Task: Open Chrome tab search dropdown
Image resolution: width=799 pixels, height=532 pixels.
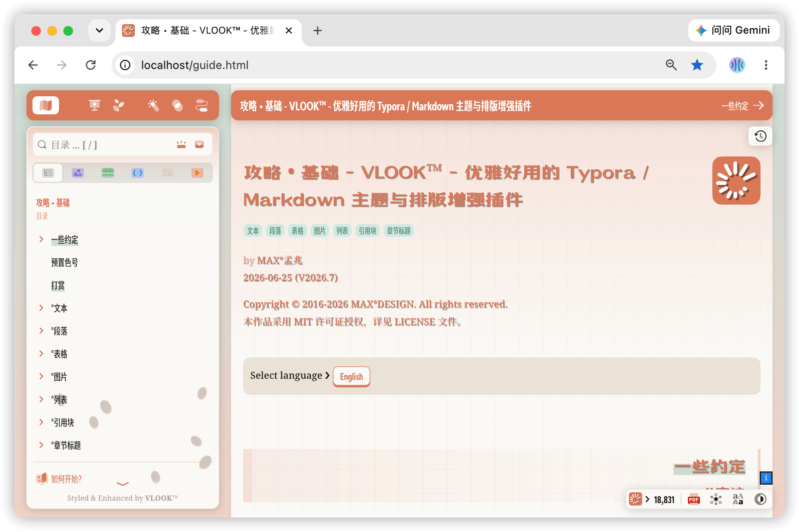Action: coord(99,30)
